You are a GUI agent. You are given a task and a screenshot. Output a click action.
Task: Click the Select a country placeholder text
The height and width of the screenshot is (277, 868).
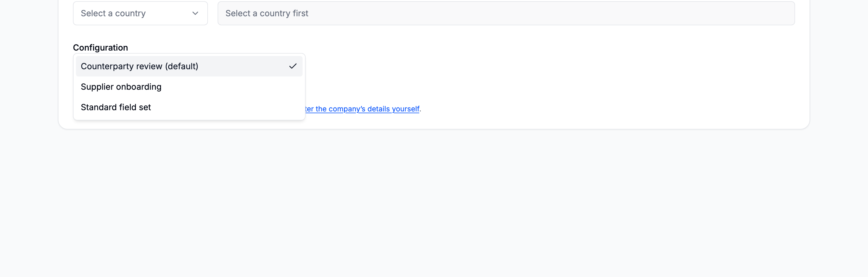pyautogui.click(x=113, y=14)
